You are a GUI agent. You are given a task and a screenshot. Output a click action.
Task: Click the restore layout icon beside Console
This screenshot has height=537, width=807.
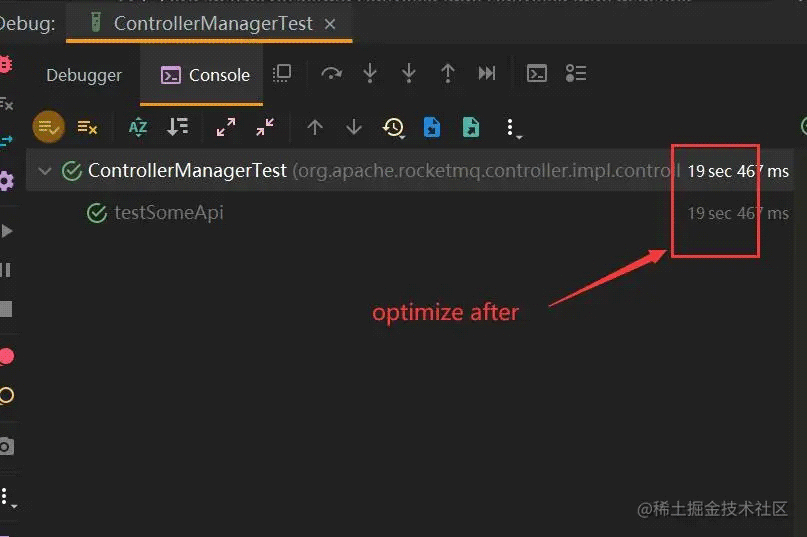[282, 74]
